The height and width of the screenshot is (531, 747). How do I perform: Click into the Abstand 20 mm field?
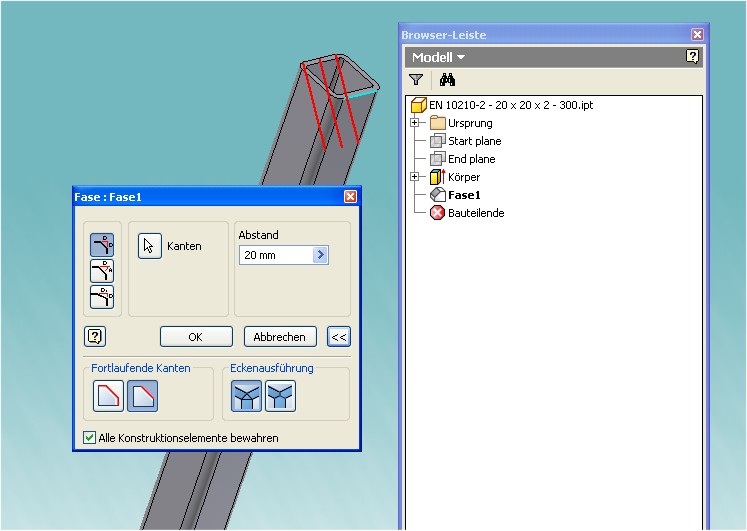click(276, 255)
